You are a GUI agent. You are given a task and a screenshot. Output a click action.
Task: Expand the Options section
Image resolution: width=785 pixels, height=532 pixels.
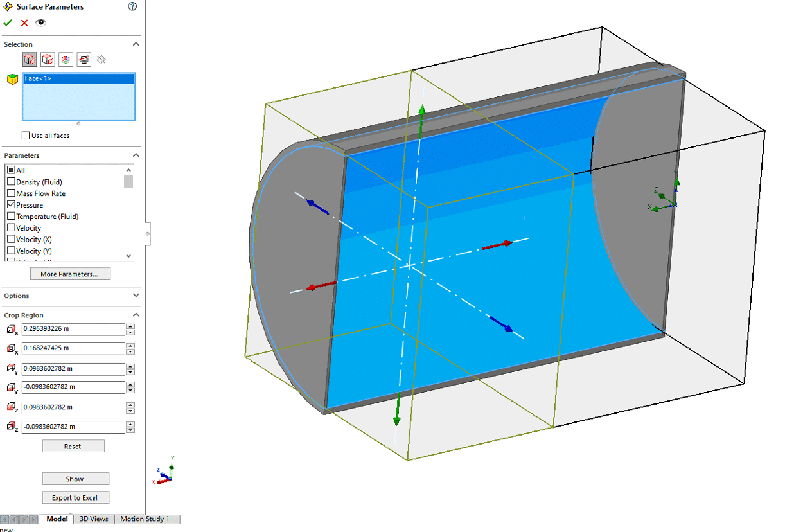coord(136,296)
